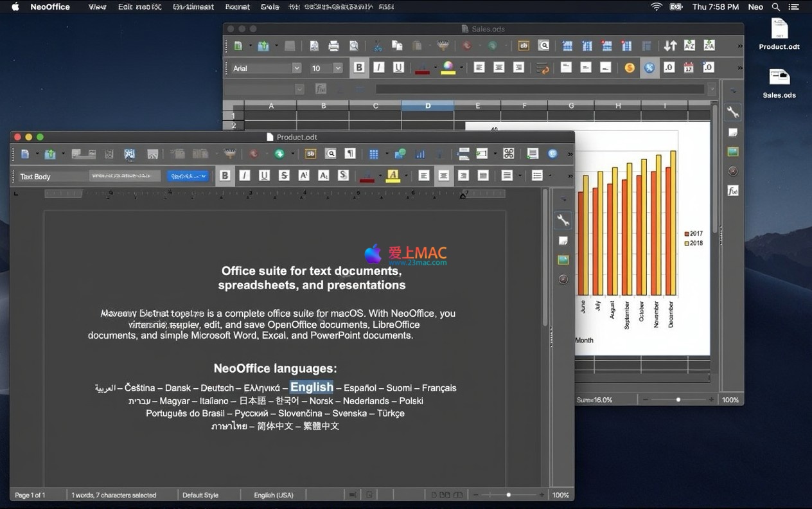Click the Sort Ascending A-Z icon

point(689,46)
